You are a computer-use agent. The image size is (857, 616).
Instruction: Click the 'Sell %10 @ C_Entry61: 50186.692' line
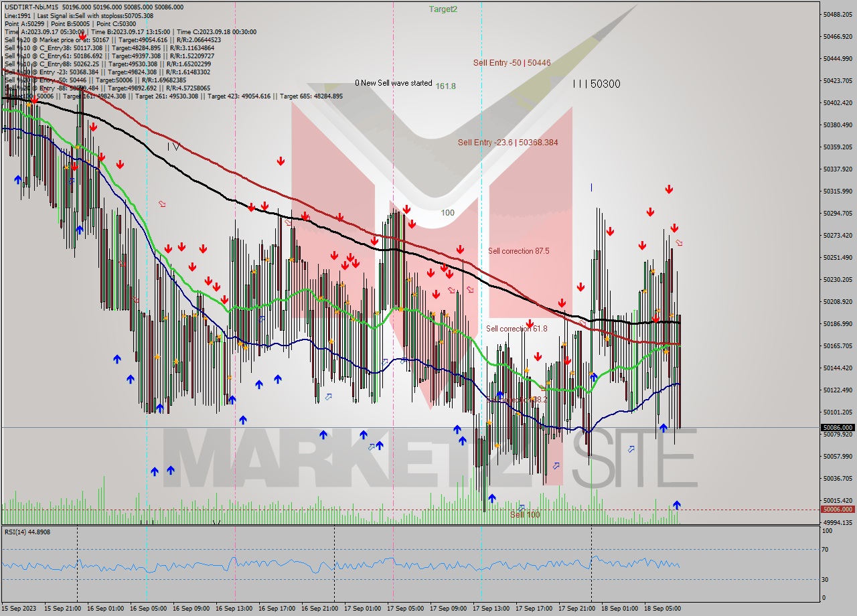[x=54, y=56]
